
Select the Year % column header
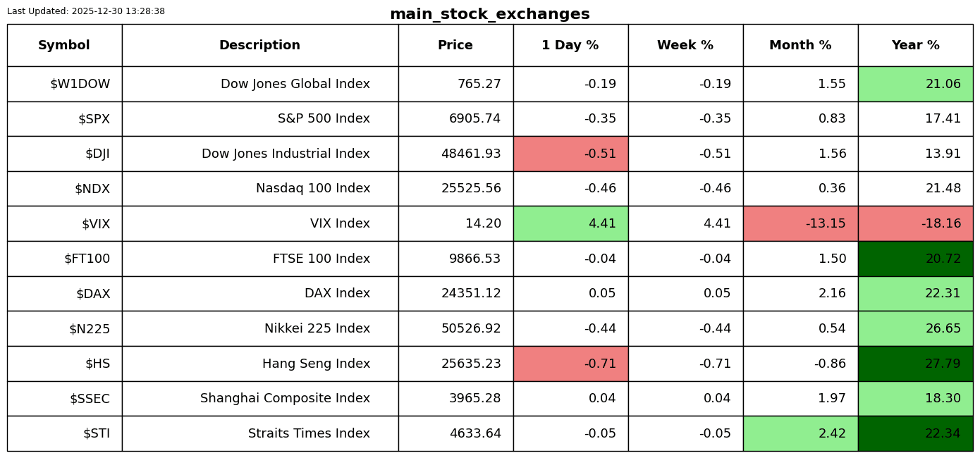coord(915,46)
